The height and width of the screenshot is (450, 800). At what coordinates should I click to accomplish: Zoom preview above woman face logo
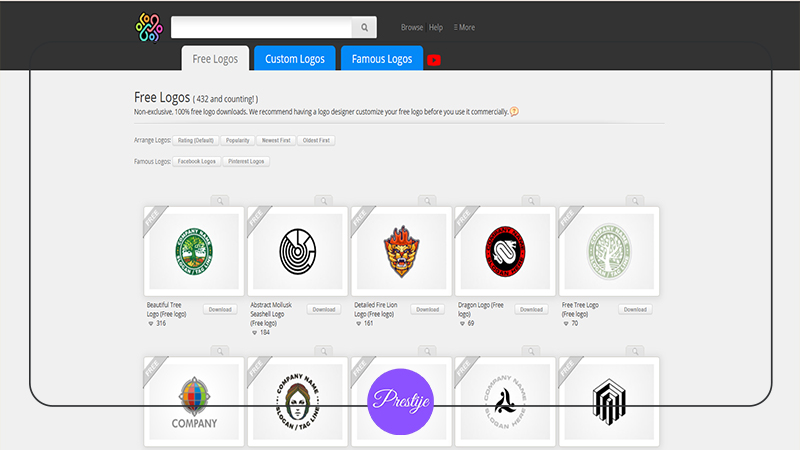click(323, 352)
